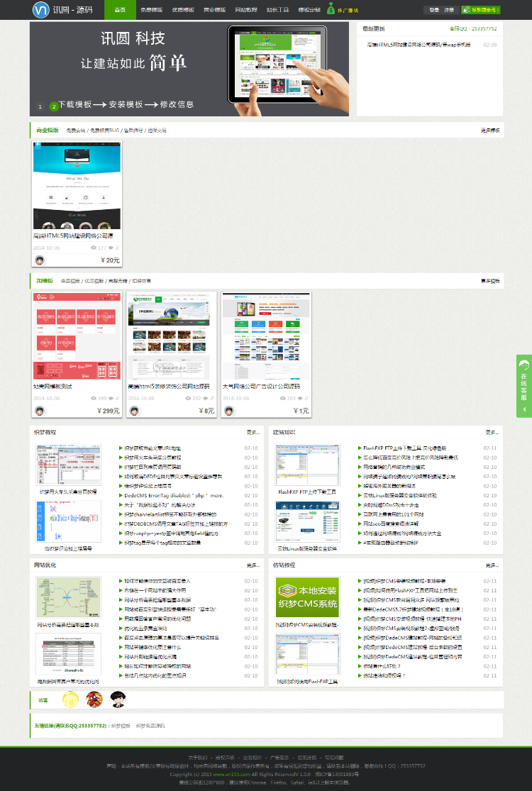Open the 网站seo百度搜索语法详解 article
Screen dimensions: 532x791
(391, 524)
